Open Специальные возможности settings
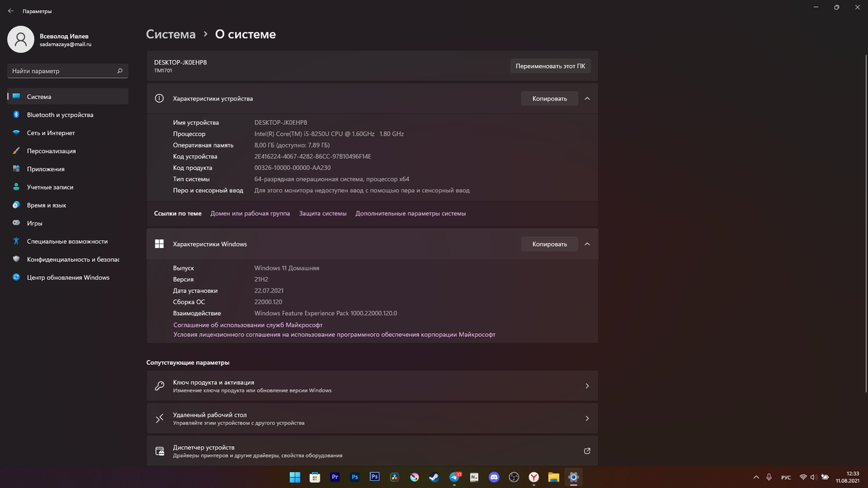This screenshot has height=488, width=868. (x=67, y=241)
